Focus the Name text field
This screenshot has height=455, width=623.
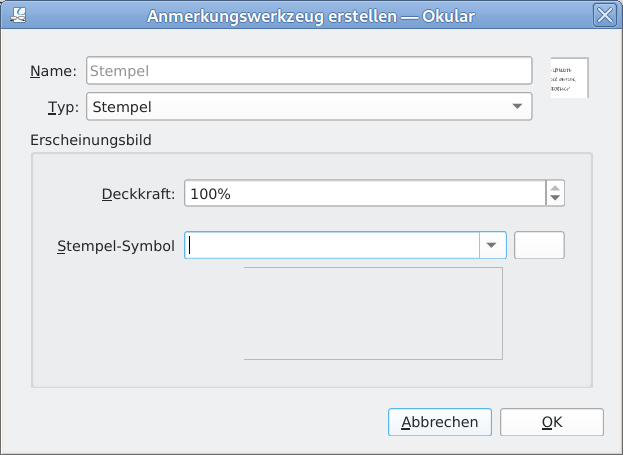coord(309,71)
